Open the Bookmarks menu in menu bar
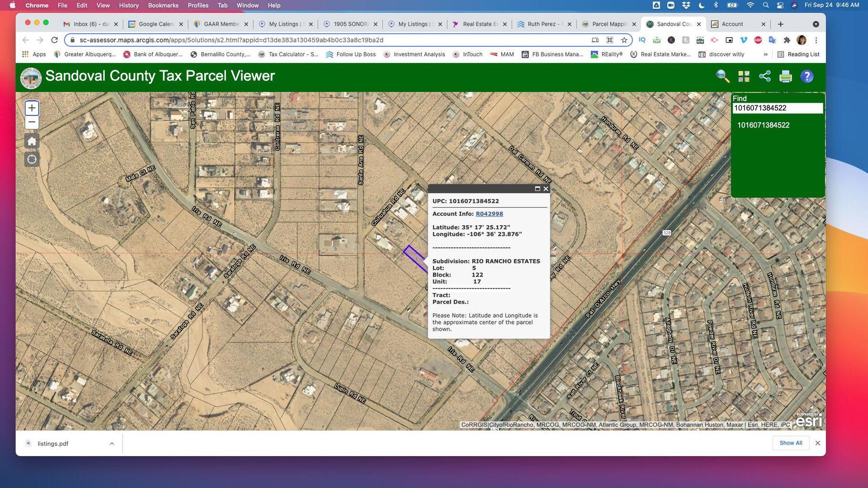Viewport: 868px width, 488px height. [163, 5]
